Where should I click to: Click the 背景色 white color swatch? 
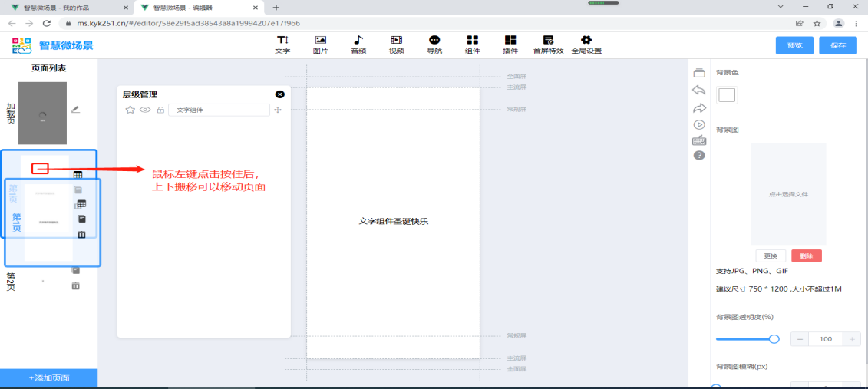726,95
